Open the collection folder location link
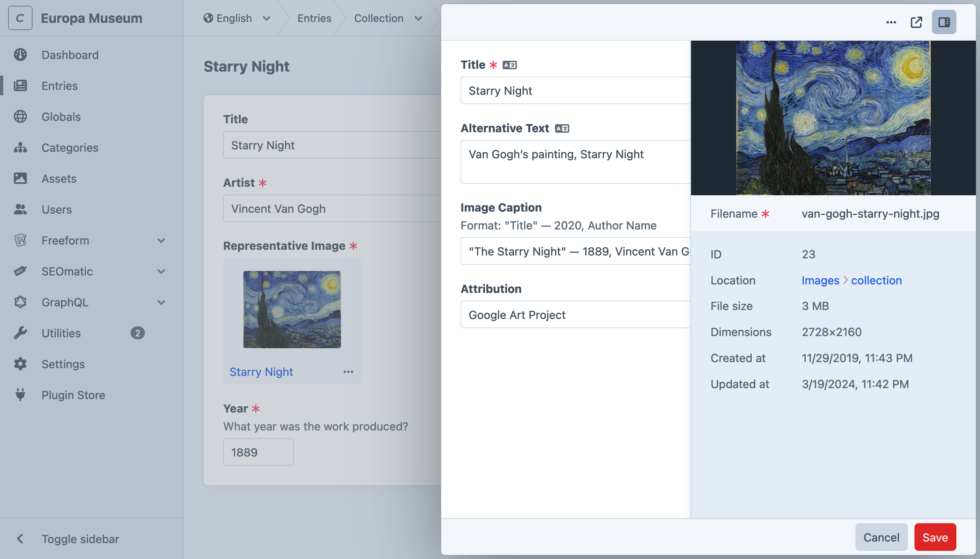Image resolution: width=980 pixels, height=559 pixels. coord(876,280)
